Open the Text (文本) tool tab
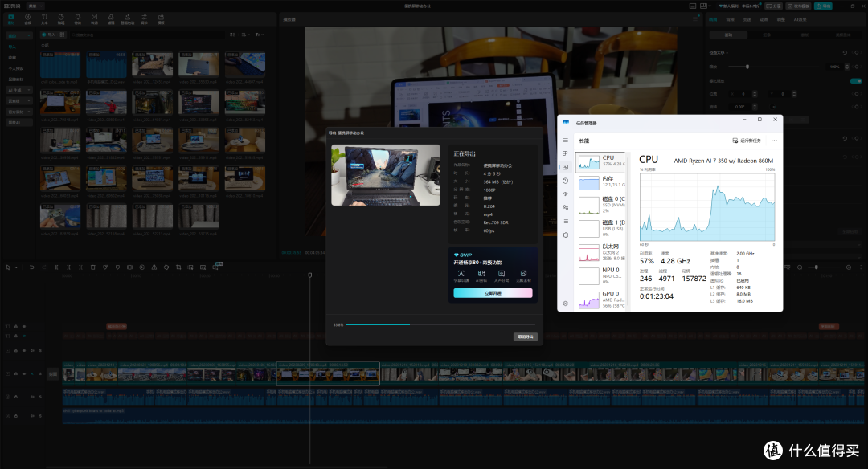 coord(44,19)
